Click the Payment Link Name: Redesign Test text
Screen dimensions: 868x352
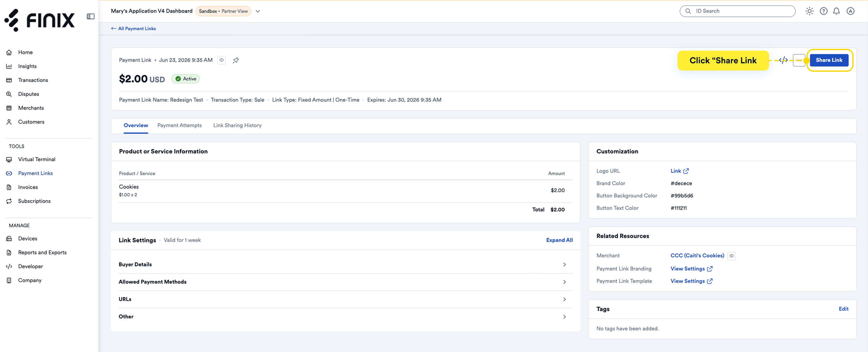pyautogui.click(x=161, y=100)
